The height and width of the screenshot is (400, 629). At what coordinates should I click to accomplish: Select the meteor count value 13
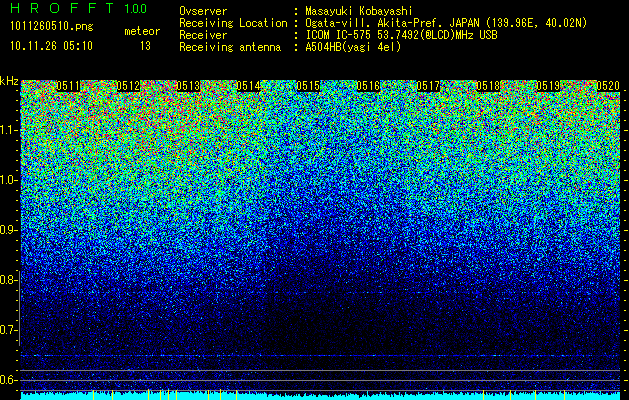pyautogui.click(x=145, y=46)
